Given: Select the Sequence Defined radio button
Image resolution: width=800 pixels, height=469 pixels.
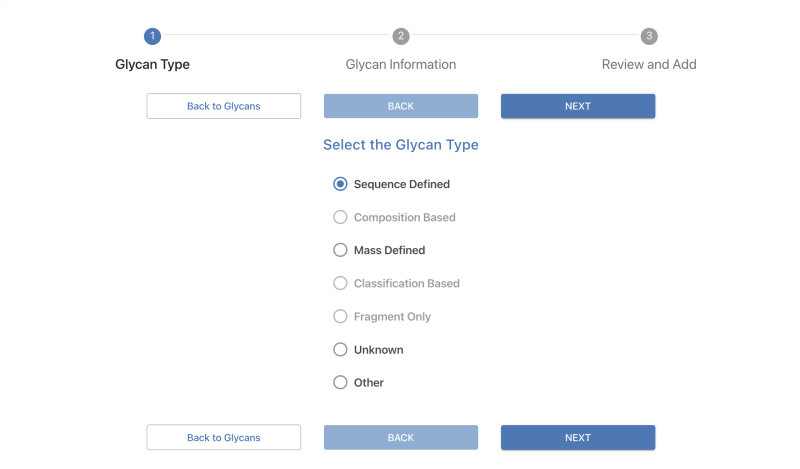Looking at the screenshot, I should 340,184.
